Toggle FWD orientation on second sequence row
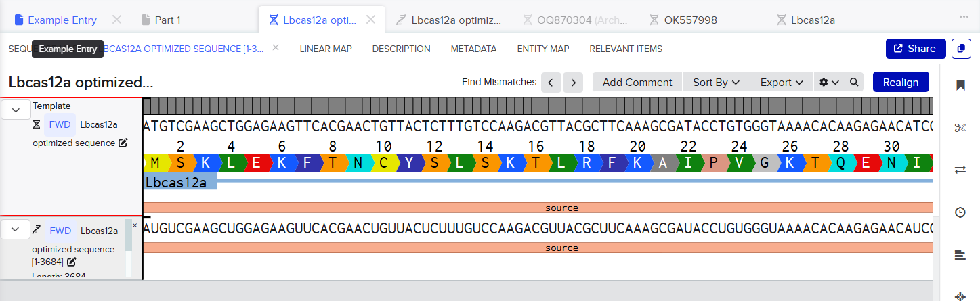This screenshot has width=980, height=301. [x=60, y=230]
